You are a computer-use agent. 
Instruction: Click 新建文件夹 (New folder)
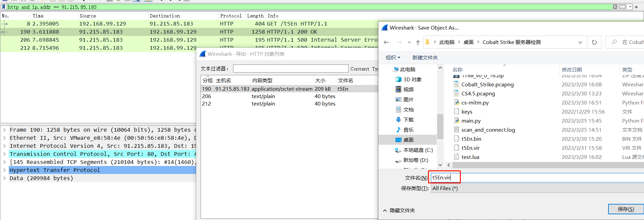[x=425, y=58]
